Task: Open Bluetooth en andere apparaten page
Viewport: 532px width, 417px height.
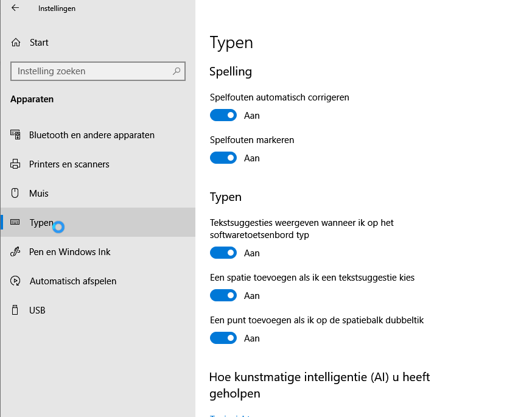Action: 91,135
